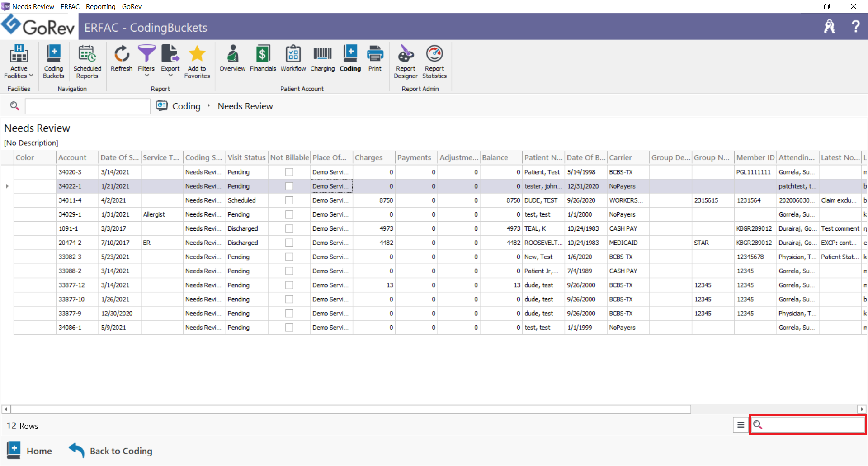Click the GoRev logo
Image resolution: width=868 pixels, height=466 pixels.
point(38,26)
